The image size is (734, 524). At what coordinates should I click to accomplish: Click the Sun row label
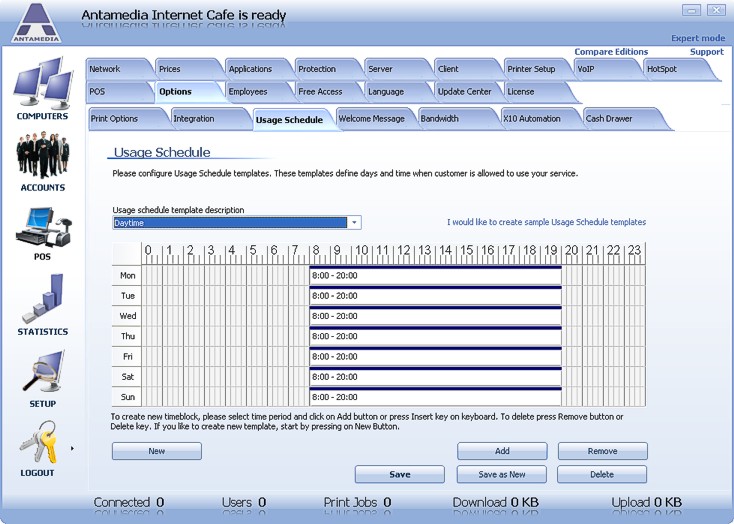click(x=127, y=397)
